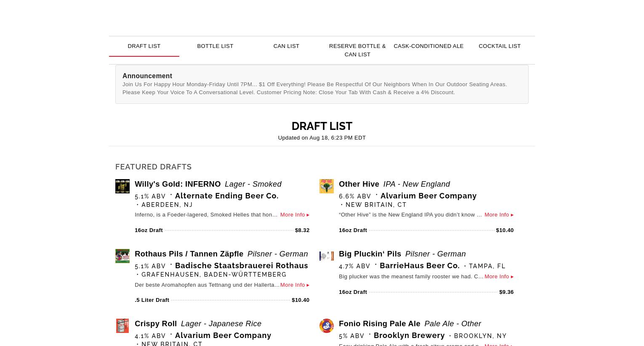Screen dimensions: 644x346
Task: Go to Cask-Conditioned Ale tab
Action: (428, 46)
